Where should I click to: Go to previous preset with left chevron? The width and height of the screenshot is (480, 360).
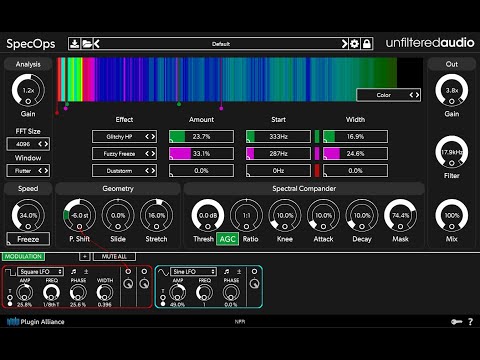click(x=97, y=44)
